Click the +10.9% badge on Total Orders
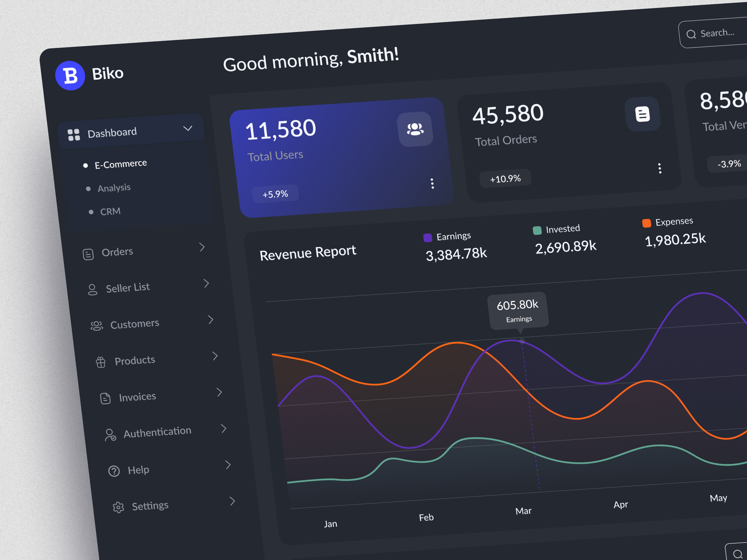This screenshot has height=560, width=747. 505,179
